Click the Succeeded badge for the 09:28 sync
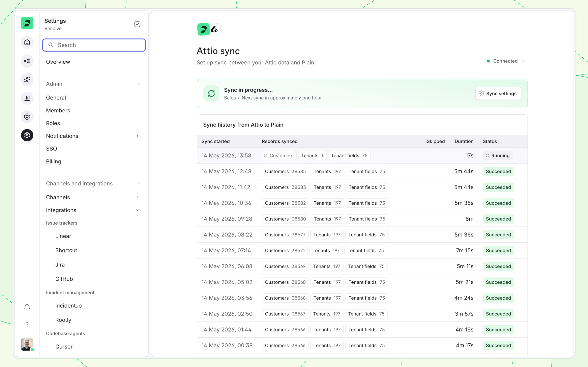 (498, 219)
